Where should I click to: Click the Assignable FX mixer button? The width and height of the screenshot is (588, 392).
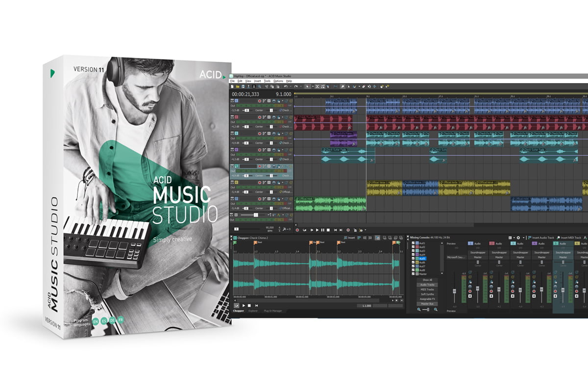(427, 299)
